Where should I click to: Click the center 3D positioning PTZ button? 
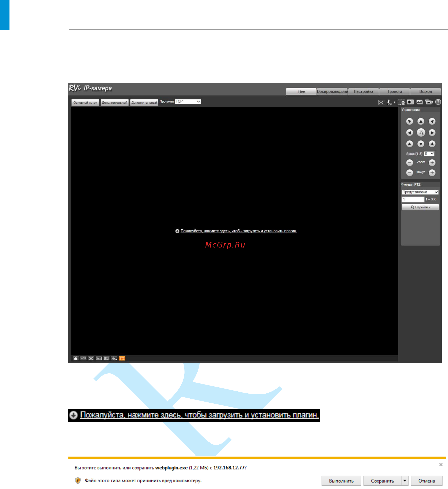(x=421, y=133)
